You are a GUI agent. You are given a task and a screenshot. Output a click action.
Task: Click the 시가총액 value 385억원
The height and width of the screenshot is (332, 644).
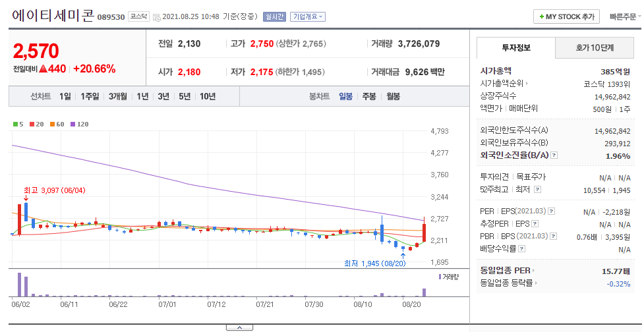pyautogui.click(x=615, y=72)
